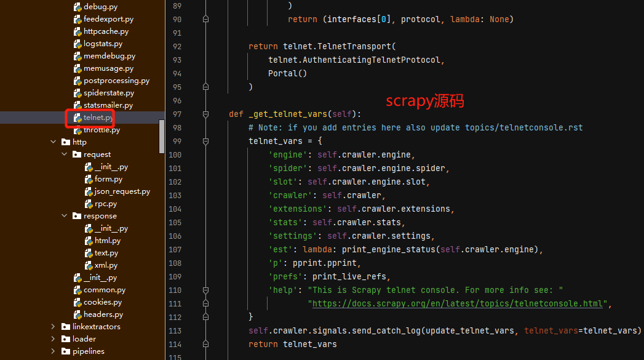Click the pipelines folder icon
The height and width of the screenshot is (360, 644).
(x=66, y=351)
